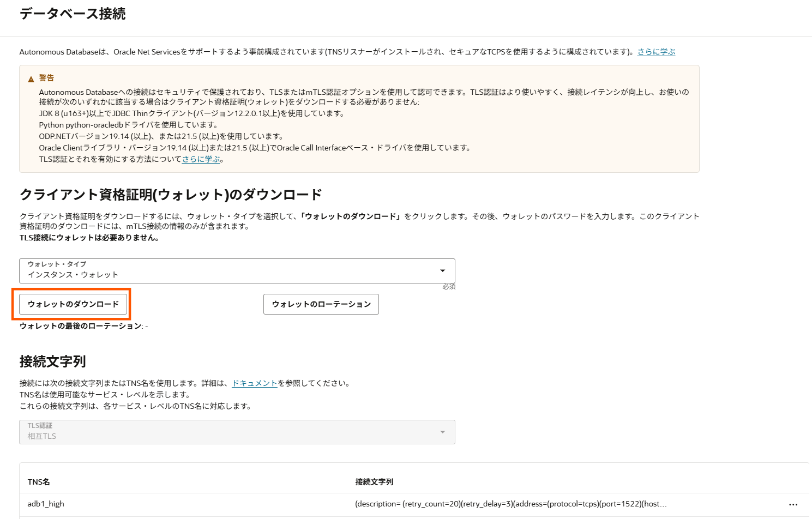Click the TLS接続にウォレットは必要ありません text
This screenshot has width=812, height=519.
(x=89, y=238)
